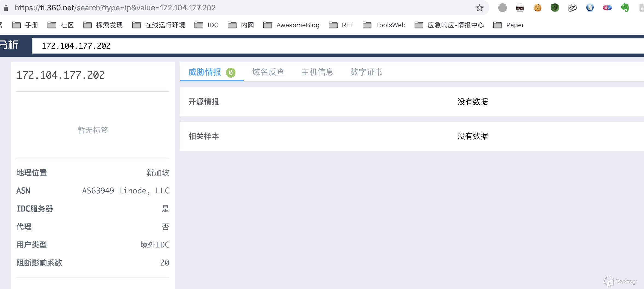
Task: Click the 172.104.177.202 heading in left panel
Action: pos(61,75)
